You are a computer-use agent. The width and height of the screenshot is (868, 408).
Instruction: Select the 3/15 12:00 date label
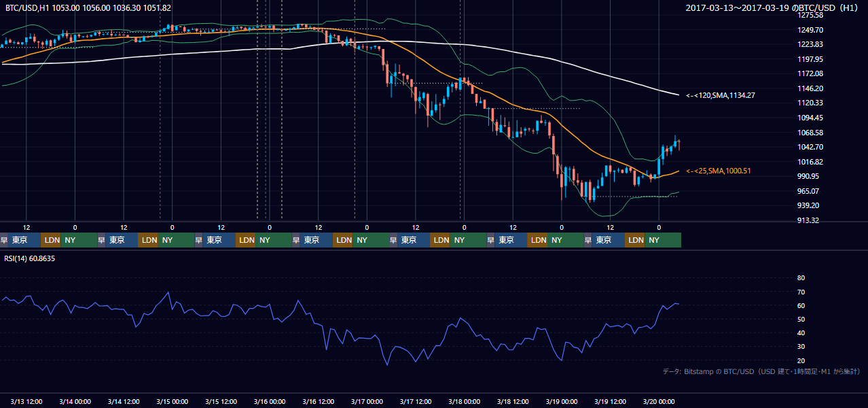pos(221,401)
